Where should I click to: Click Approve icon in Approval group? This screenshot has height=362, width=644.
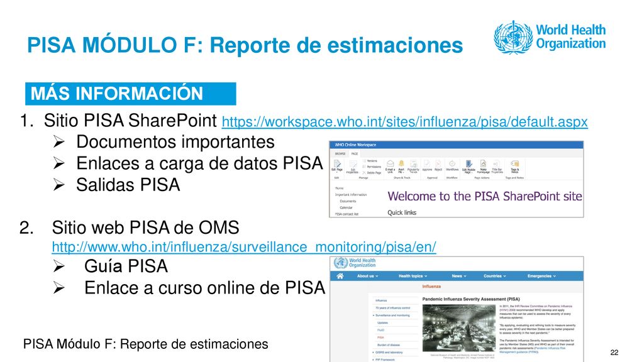pyautogui.click(x=427, y=163)
